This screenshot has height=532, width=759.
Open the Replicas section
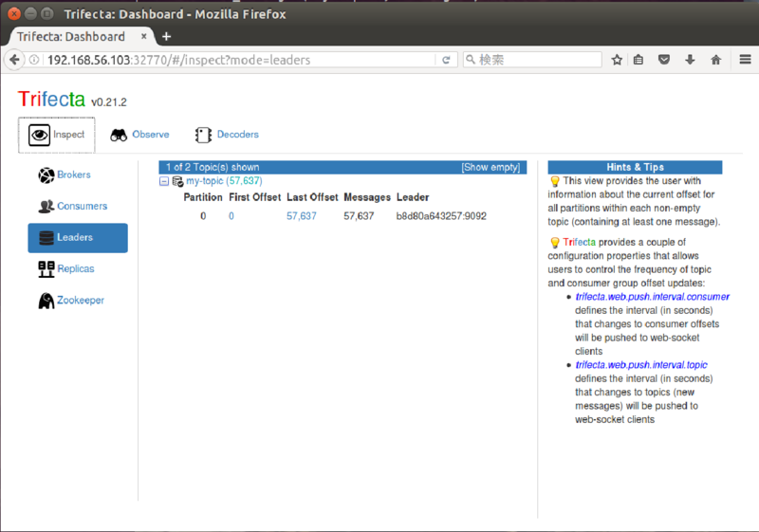tap(76, 269)
